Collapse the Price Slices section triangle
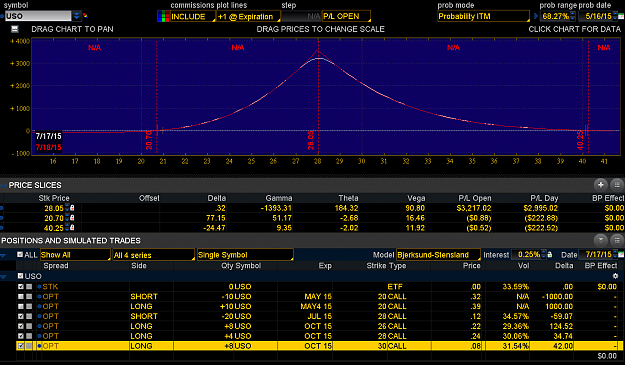The image size is (625, 365). [4, 186]
